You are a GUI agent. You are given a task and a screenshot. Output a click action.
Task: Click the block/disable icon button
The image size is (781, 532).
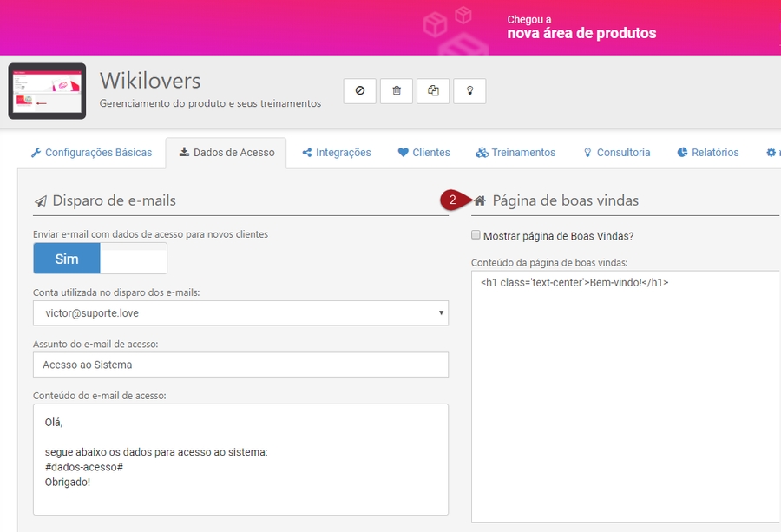pos(360,90)
